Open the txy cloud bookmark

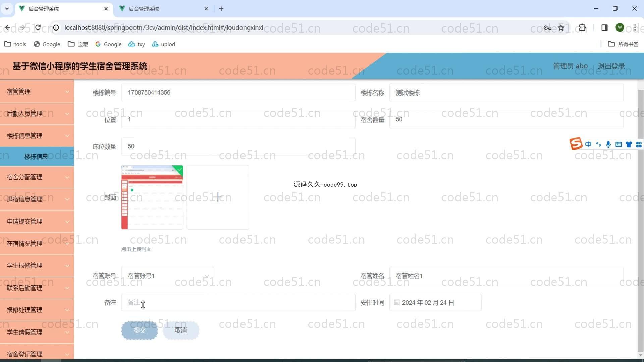(137, 44)
